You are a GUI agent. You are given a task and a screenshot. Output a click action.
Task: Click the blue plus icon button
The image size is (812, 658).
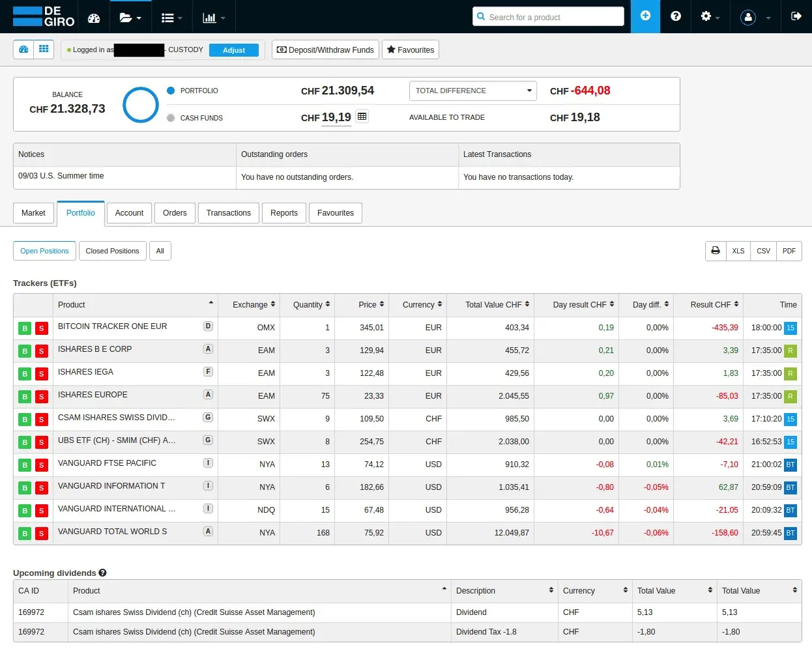coord(645,16)
